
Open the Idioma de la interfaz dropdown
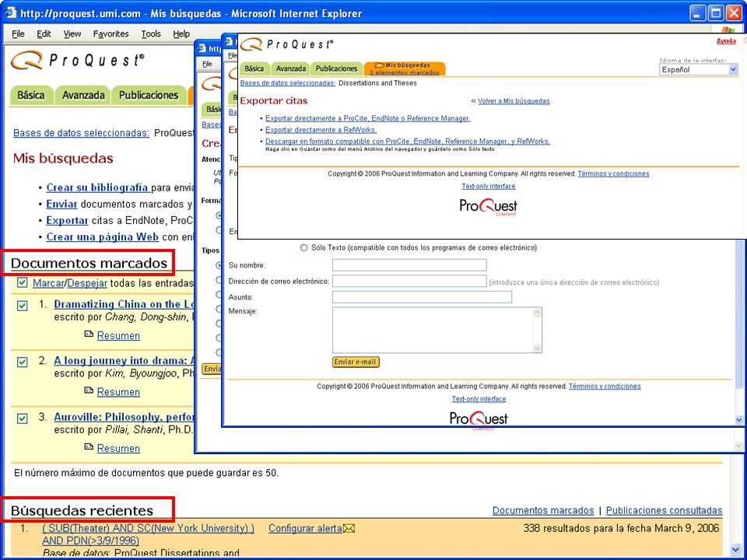tap(699, 69)
